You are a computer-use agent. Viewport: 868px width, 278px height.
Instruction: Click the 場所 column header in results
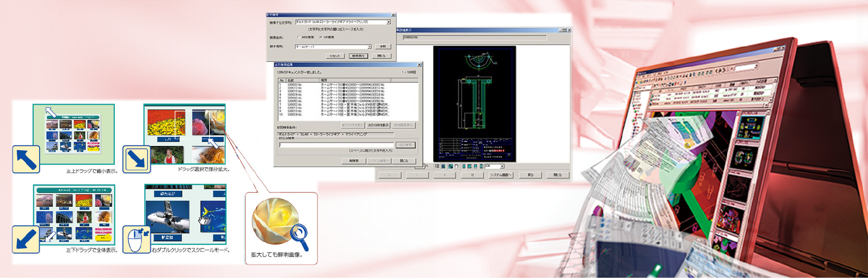355,80
